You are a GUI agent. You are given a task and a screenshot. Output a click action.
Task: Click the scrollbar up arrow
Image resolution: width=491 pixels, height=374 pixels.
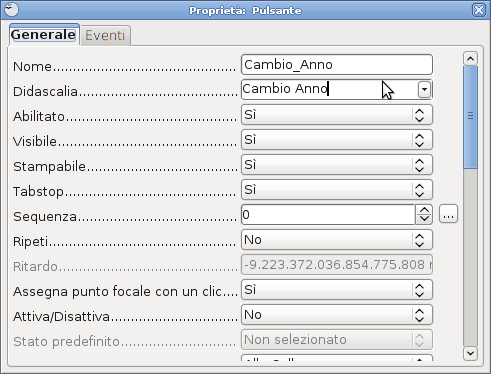[470, 59]
